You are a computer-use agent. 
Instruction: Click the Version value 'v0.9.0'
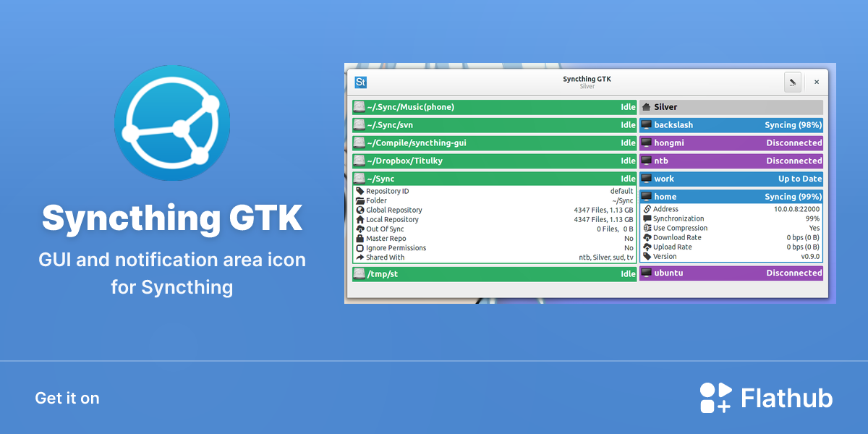810,256
